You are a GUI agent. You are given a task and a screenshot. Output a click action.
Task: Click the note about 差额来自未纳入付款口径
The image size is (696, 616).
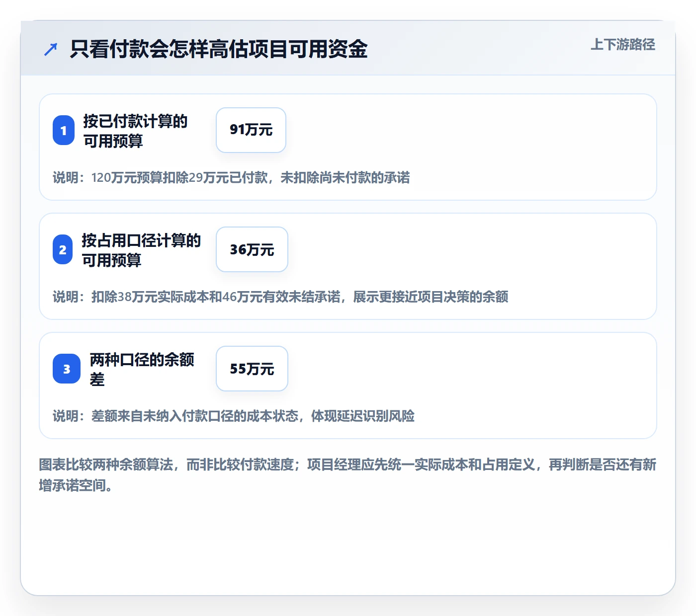[x=234, y=416]
